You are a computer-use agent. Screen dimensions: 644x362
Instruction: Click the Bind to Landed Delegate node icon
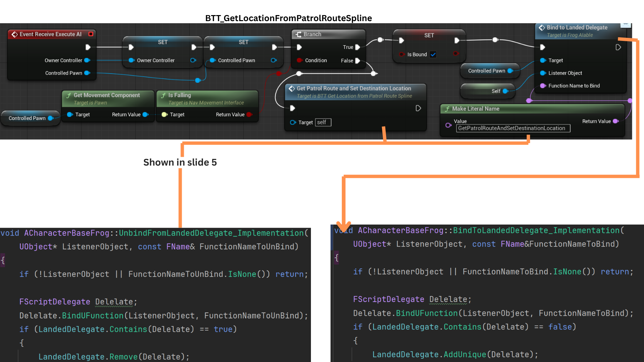542,27
